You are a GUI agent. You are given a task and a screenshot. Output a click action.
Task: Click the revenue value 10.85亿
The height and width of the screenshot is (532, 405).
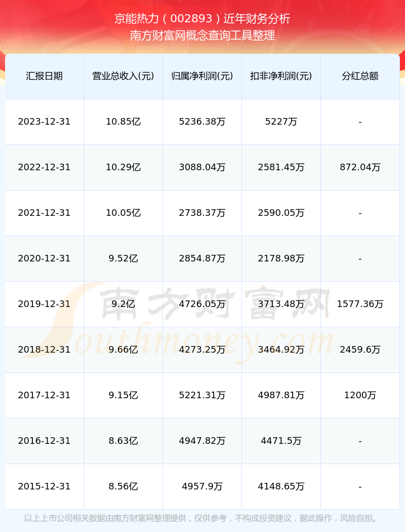click(x=124, y=122)
